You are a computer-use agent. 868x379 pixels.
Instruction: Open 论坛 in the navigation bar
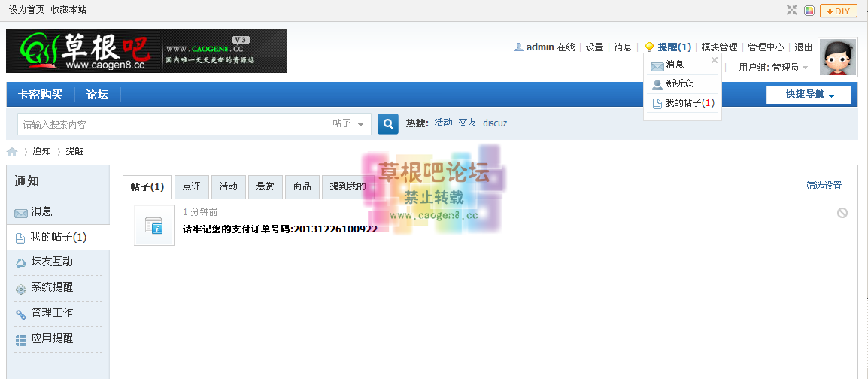98,95
